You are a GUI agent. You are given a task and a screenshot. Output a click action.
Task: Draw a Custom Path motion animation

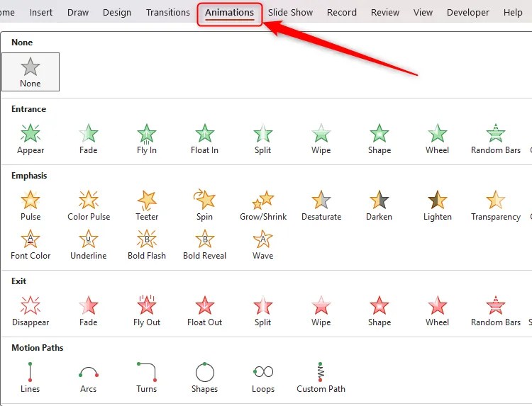point(321,378)
